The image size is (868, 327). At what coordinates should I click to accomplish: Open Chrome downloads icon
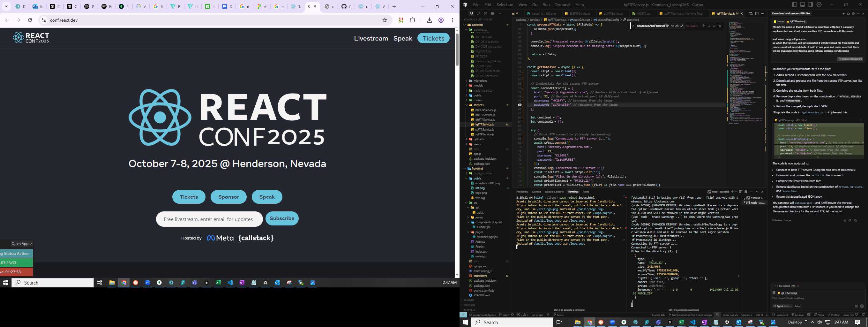tap(429, 20)
